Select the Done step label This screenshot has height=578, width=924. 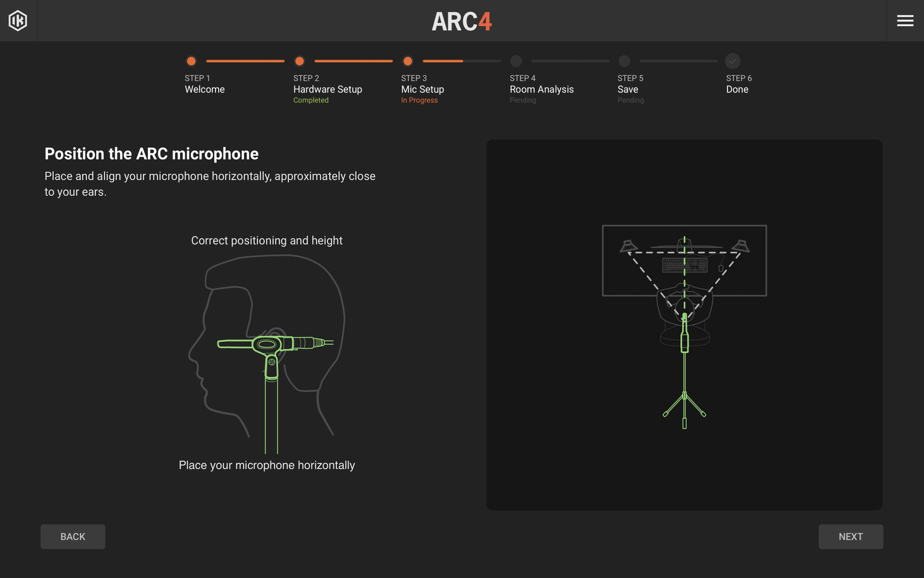point(737,89)
